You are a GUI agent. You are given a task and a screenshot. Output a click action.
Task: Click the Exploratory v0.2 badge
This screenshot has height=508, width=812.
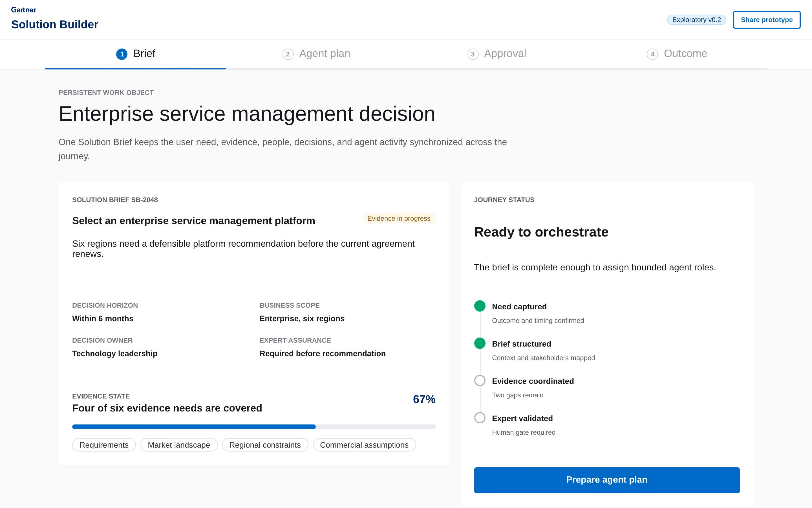pos(696,20)
